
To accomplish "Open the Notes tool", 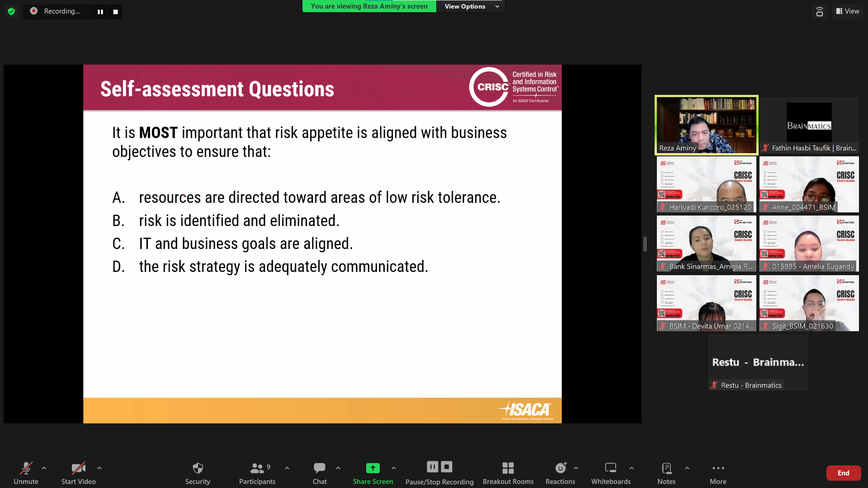I will [666, 472].
